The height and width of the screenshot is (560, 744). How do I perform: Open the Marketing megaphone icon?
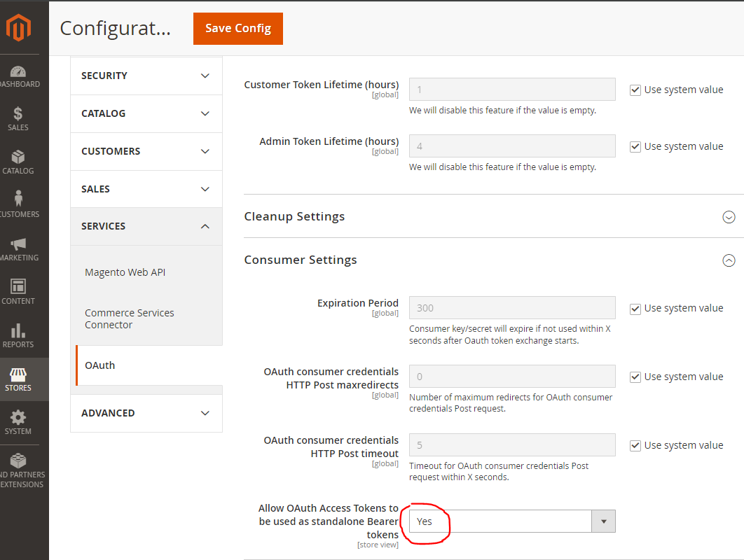click(18, 244)
